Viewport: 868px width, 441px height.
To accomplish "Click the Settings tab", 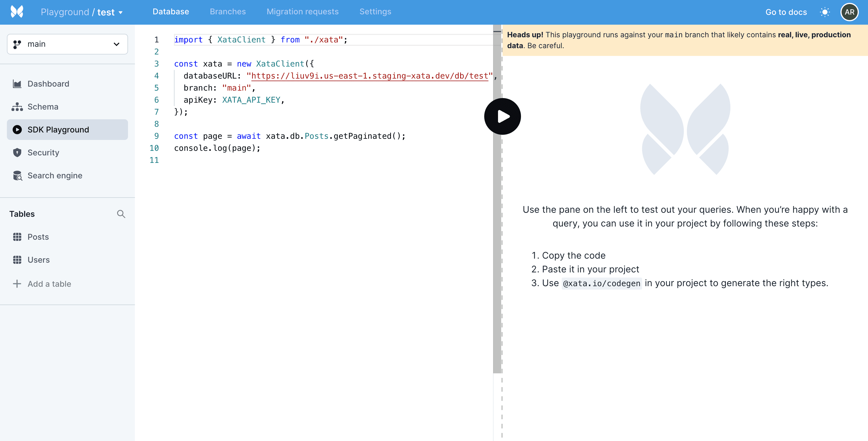I will point(375,11).
